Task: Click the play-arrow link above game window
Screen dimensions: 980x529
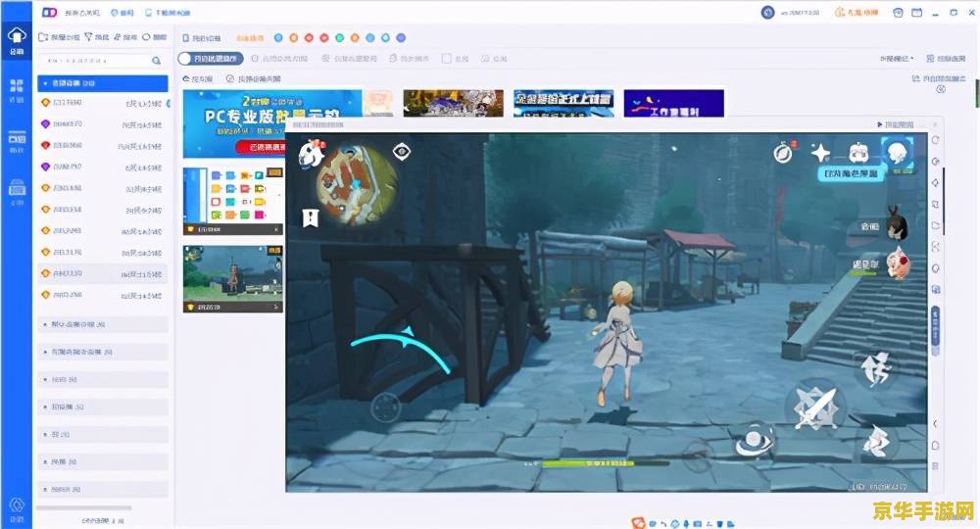Action: click(x=896, y=125)
